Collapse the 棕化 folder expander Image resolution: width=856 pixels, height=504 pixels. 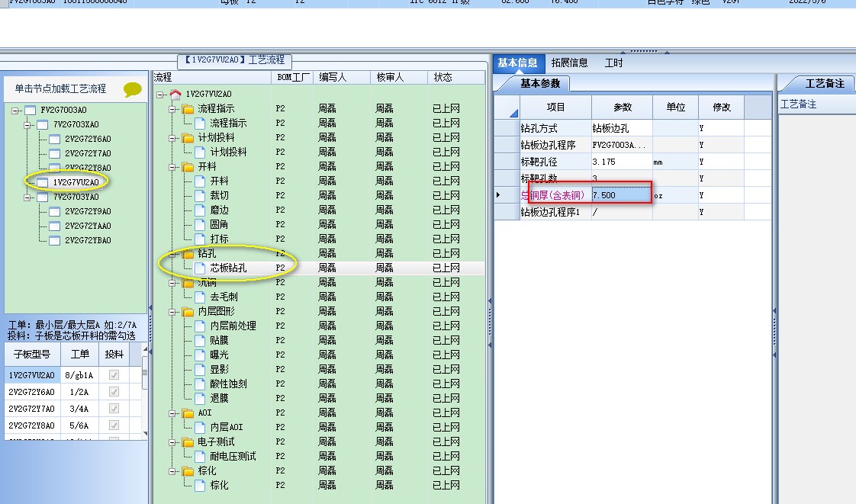172,471
